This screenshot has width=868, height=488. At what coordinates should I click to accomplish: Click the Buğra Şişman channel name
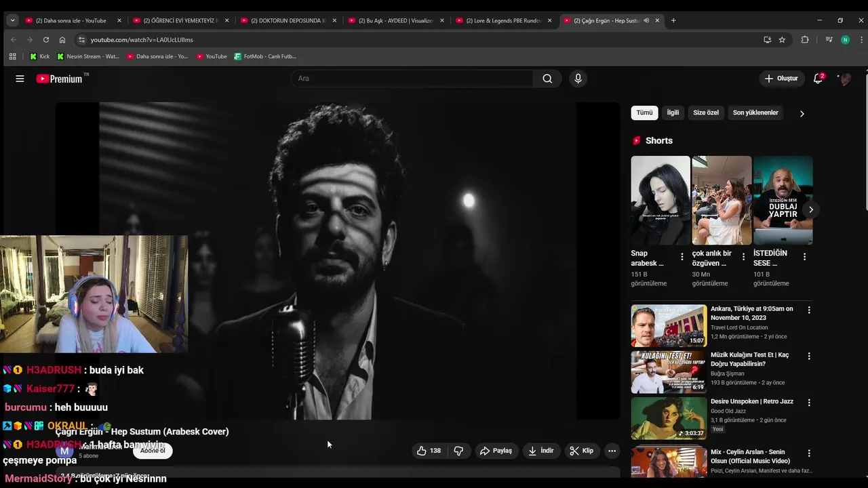(x=728, y=373)
